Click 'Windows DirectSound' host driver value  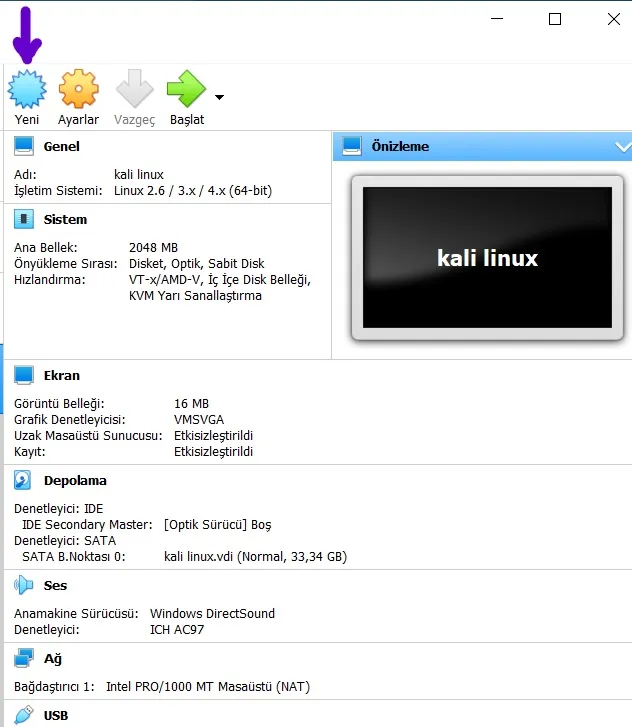(x=212, y=614)
